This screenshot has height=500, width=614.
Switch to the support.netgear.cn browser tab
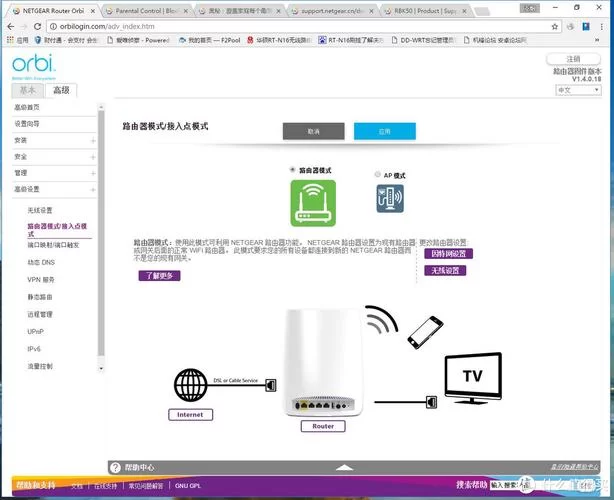coord(331,11)
